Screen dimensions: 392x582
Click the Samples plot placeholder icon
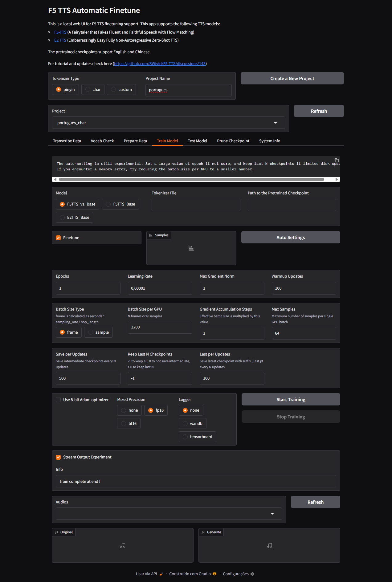pyautogui.click(x=191, y=248)
